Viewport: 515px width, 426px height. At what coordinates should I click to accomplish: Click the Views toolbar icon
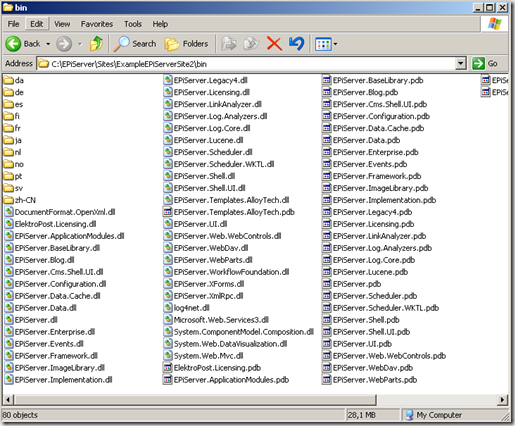pos(323,44)
